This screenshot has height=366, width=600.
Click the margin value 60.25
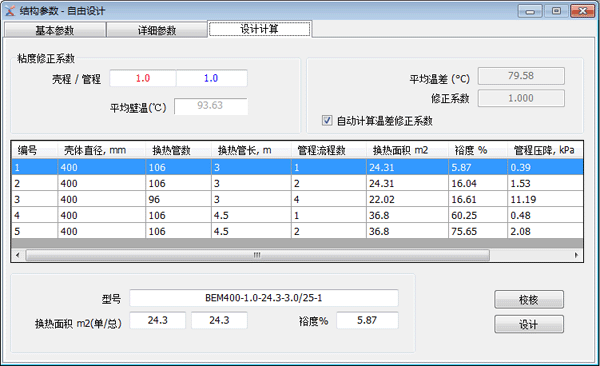click(x=478, y=215)
